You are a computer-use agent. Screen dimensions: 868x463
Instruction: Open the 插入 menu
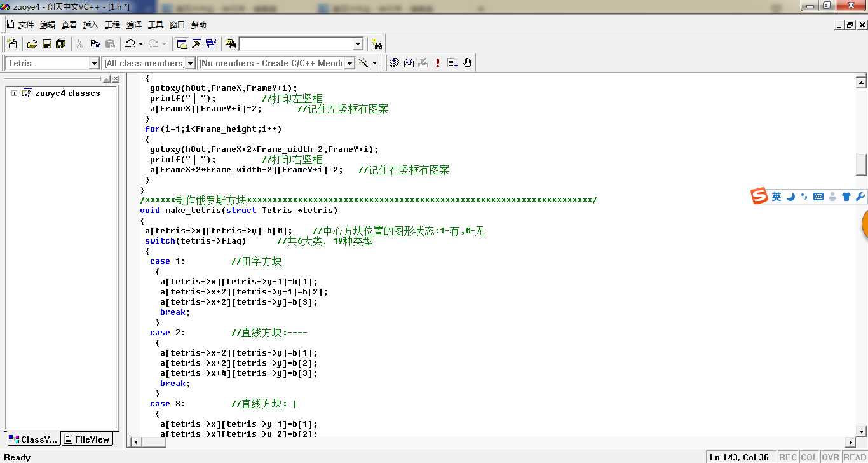[91, 25]
